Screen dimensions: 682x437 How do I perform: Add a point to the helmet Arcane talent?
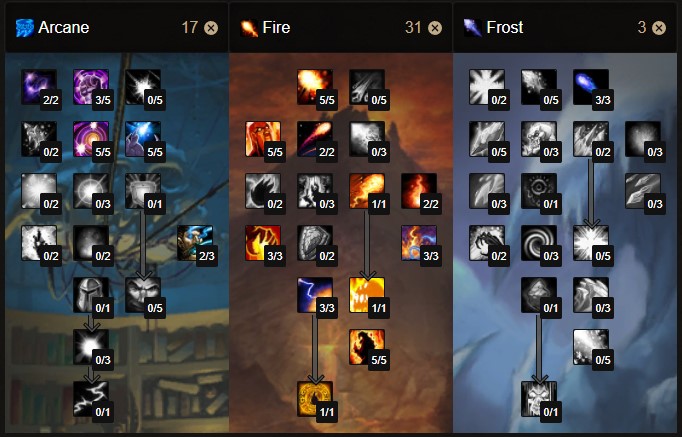(x=91, y=295)
